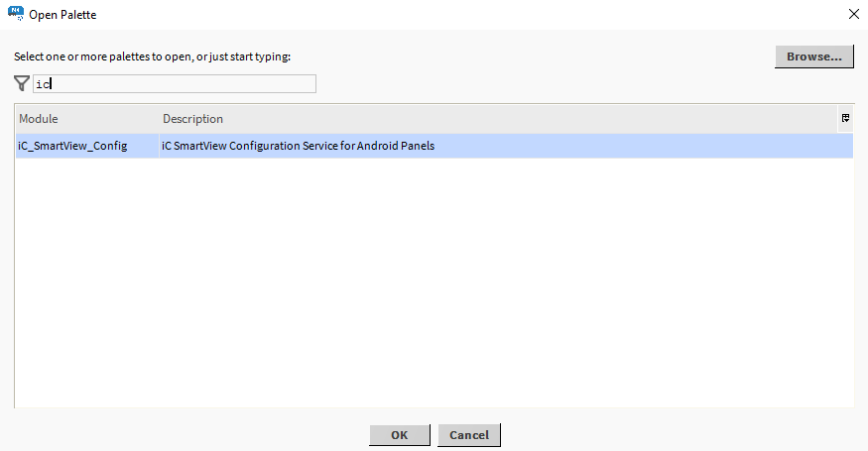
Task: Click blank highlighted row area right of the description text
Action: pos(645,147)
